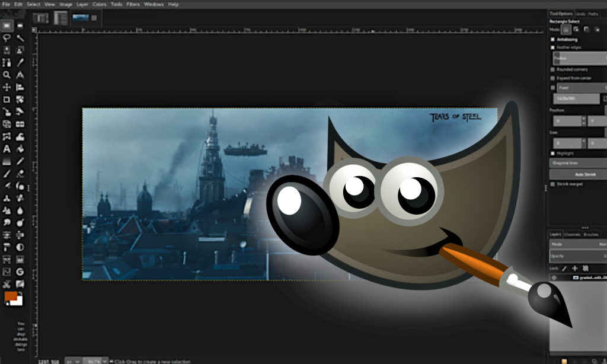607x364 pixels.
Task: Activate the Crop tool
Action: pyautogui.click(x=7, y=100)
